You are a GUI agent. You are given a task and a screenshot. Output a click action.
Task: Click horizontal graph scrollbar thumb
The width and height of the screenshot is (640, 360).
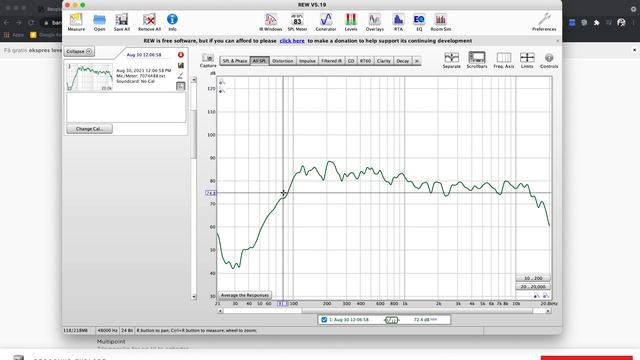pyautogui.click(x=417, y=311)
